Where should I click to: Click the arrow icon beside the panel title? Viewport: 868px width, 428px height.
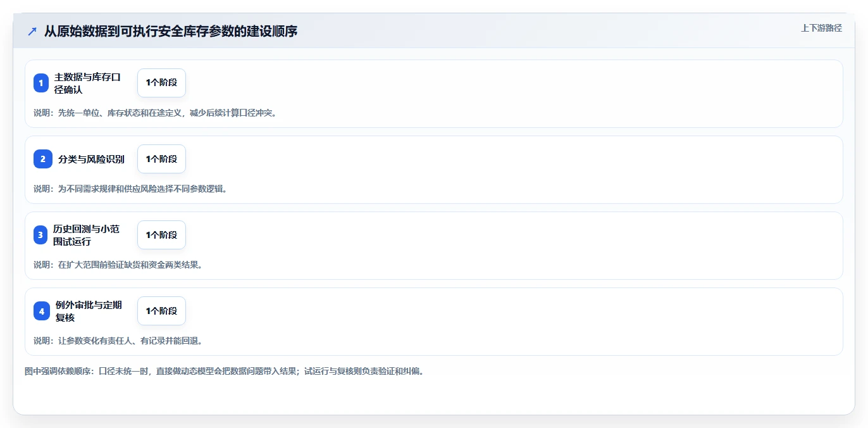coord(32,32)
